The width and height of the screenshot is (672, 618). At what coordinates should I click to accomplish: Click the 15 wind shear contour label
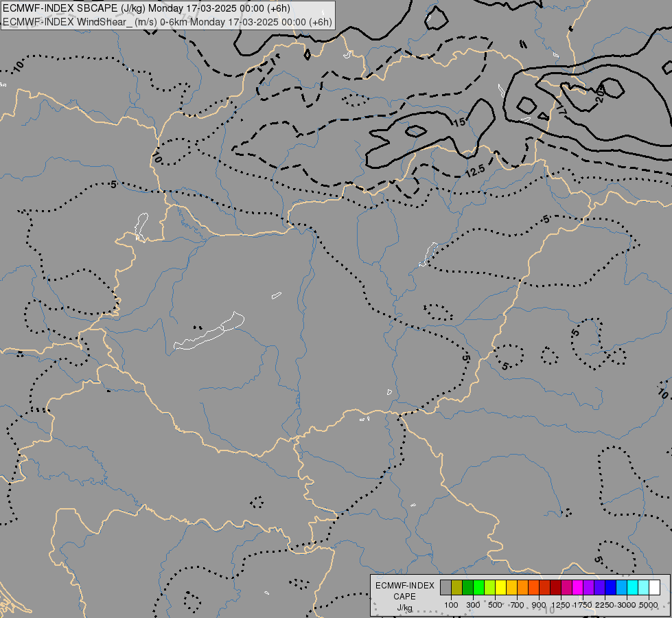point(459,122)
